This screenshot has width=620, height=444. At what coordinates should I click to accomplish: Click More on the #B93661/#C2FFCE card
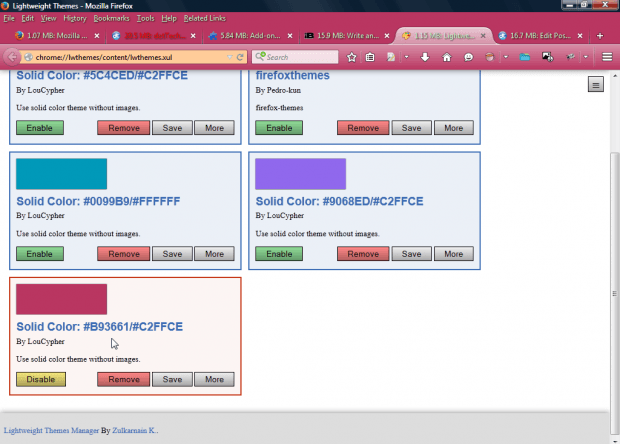214,379
